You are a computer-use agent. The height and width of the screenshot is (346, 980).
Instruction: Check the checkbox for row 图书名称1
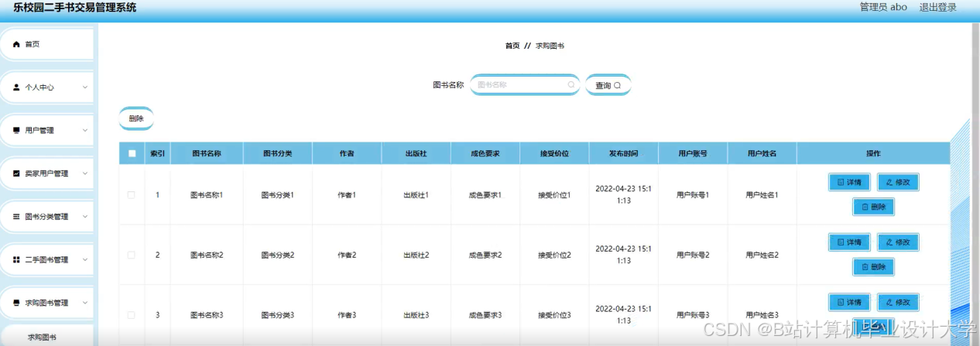[x=131, y=195]
